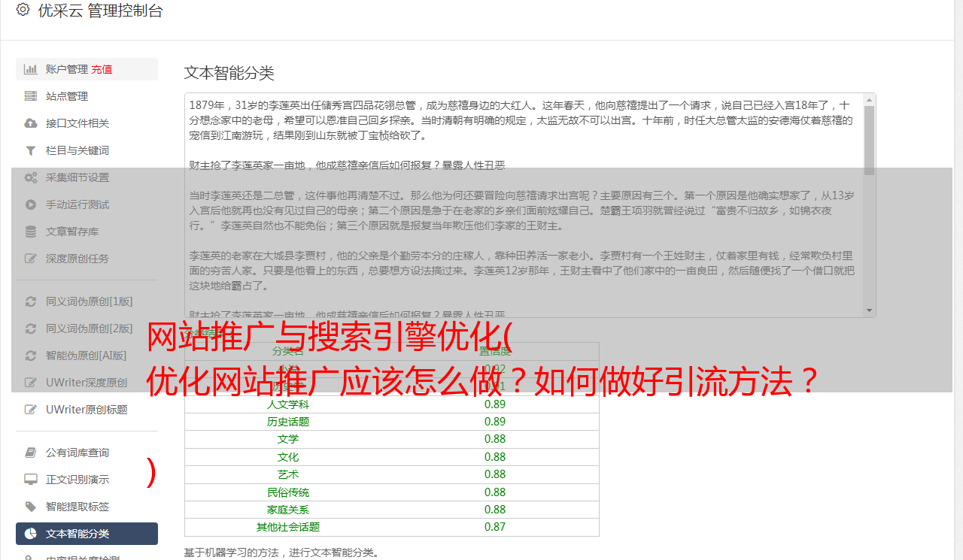Click the 历史话题 category cell
This screenshot has height=560, width=963.
click(288, 422)
